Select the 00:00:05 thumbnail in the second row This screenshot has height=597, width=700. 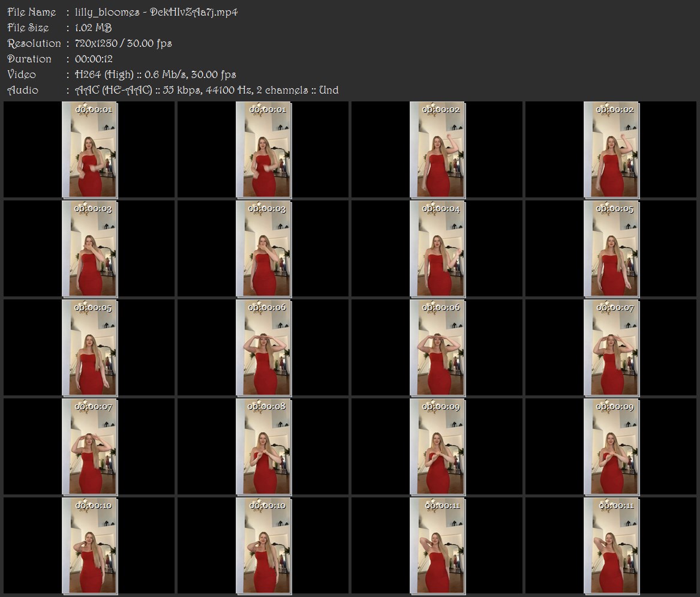[611, 249]
